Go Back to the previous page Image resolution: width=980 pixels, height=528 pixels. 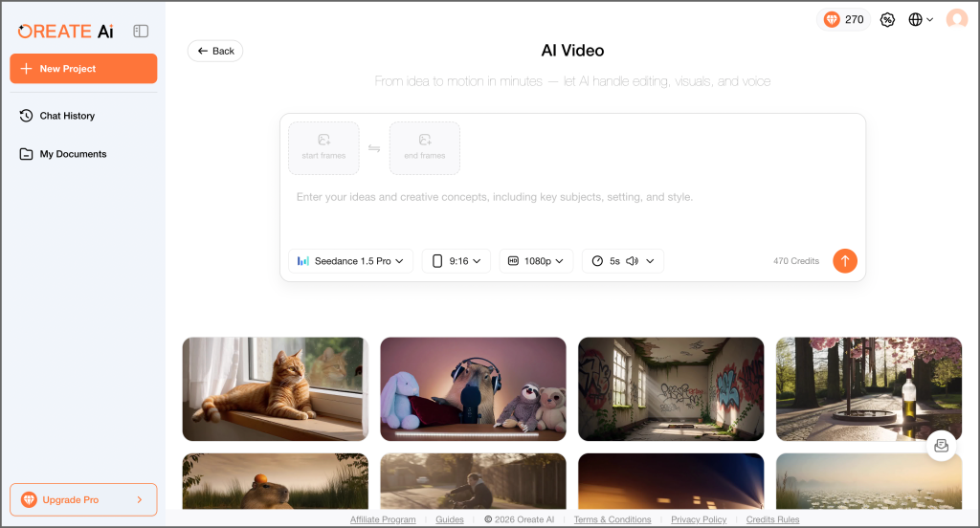(x=215, y=52)
